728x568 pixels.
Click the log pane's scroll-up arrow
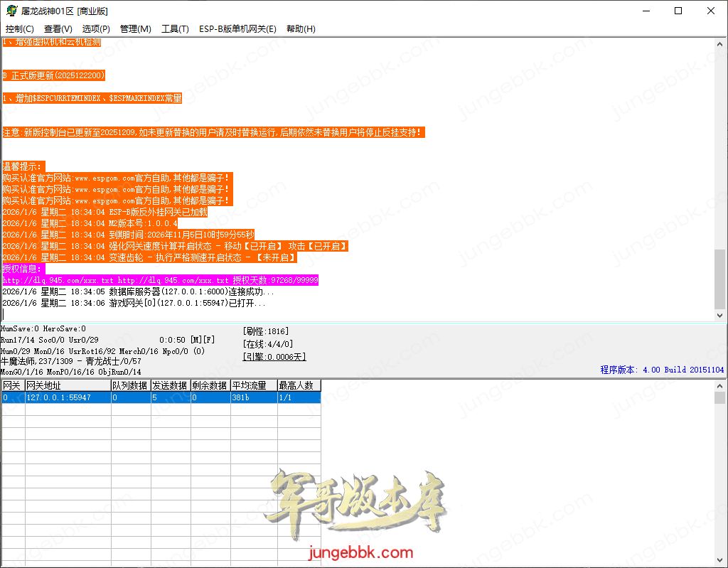tap(720, 44)
